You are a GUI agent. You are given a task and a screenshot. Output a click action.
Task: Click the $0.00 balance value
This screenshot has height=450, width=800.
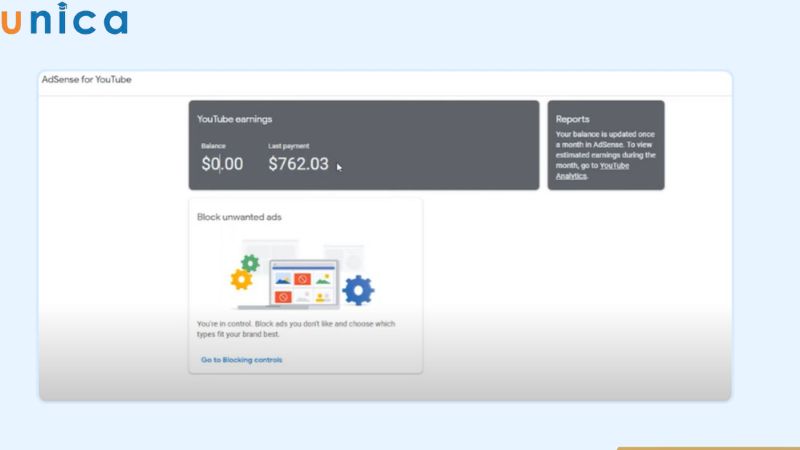[x=222, y=164]
